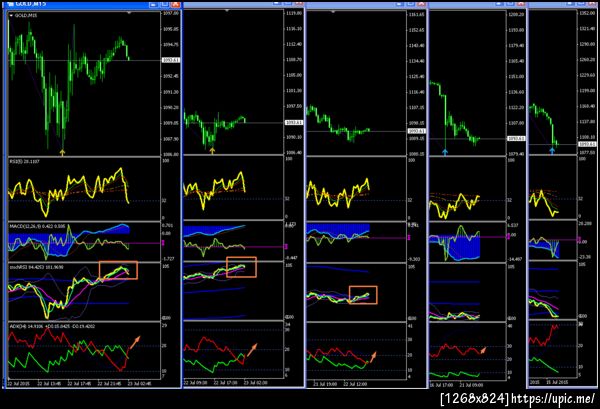The image size is (600, 409).
Task: Click the magenta MACD level marker in fourth chart
Action: click(509, 237)
